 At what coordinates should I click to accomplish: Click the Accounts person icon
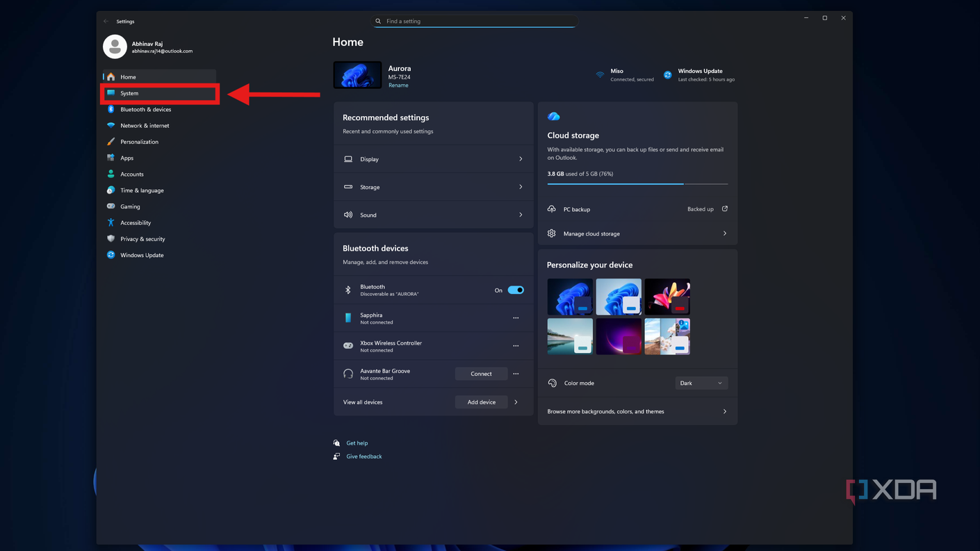111,174
